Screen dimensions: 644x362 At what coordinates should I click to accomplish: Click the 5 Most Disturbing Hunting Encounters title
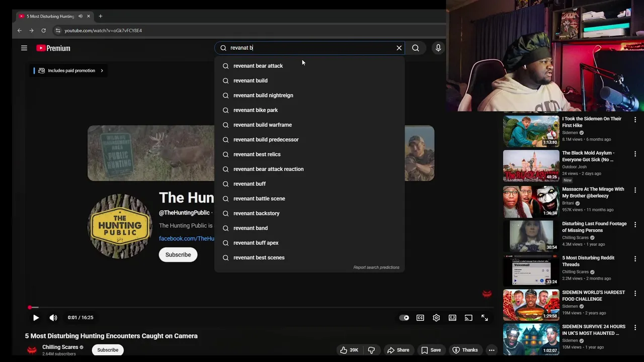click(x=111, y=336)
